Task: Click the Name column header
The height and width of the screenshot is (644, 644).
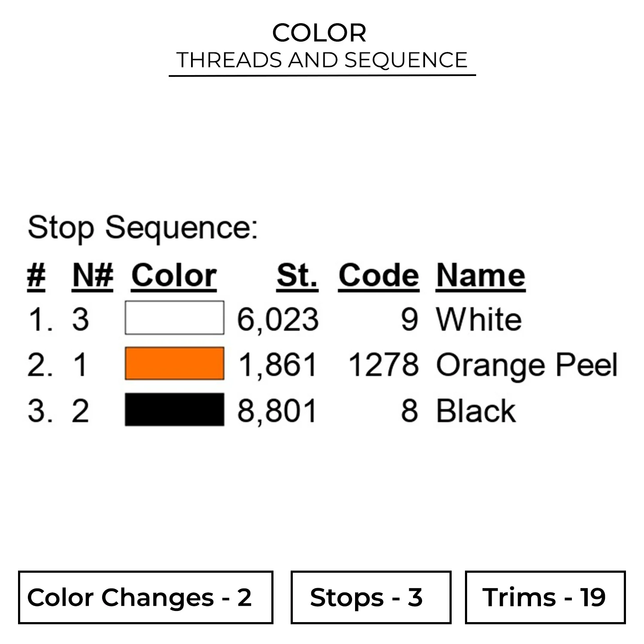Action: click(480, 276)
